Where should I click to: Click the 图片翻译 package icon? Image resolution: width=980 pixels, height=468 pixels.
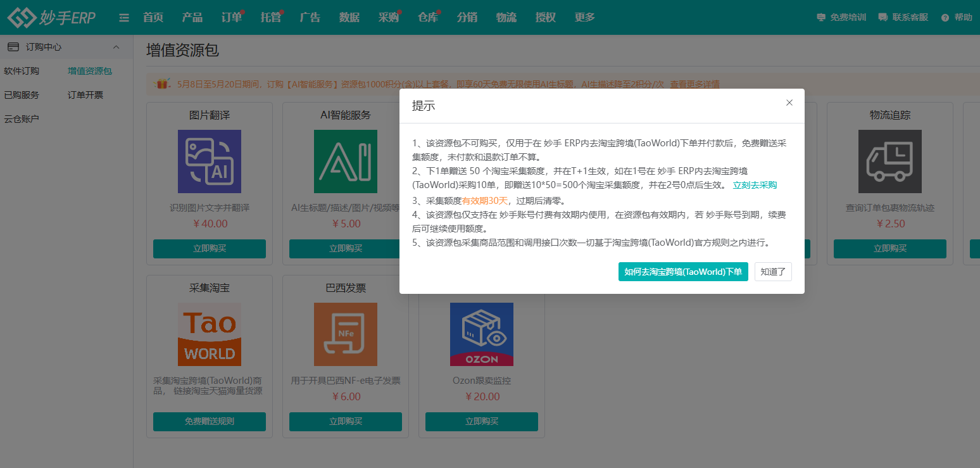pos(210,161)
